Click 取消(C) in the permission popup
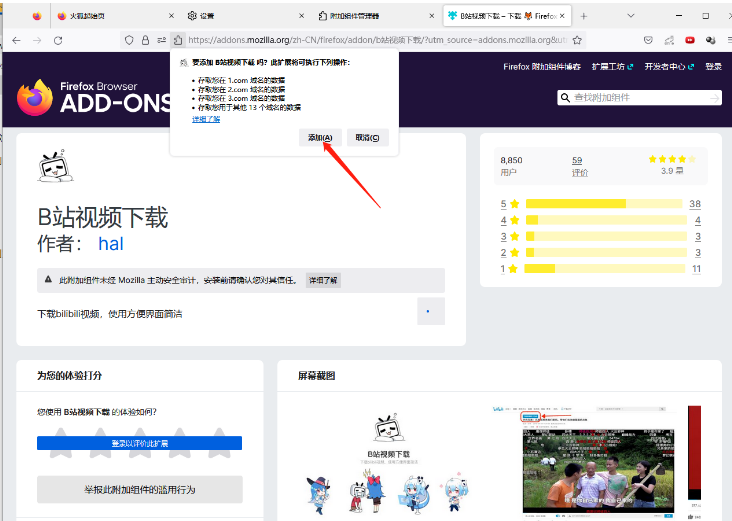 point(367,138)
